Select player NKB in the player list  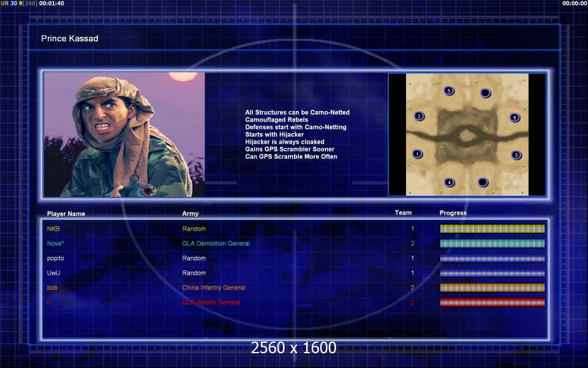click(x=53, y=229)
